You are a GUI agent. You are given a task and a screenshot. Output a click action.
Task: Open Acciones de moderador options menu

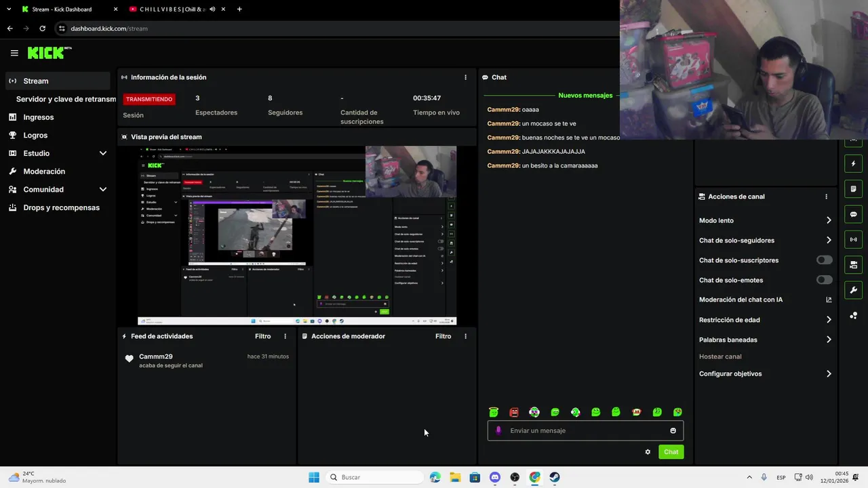[x=465, y=336]
